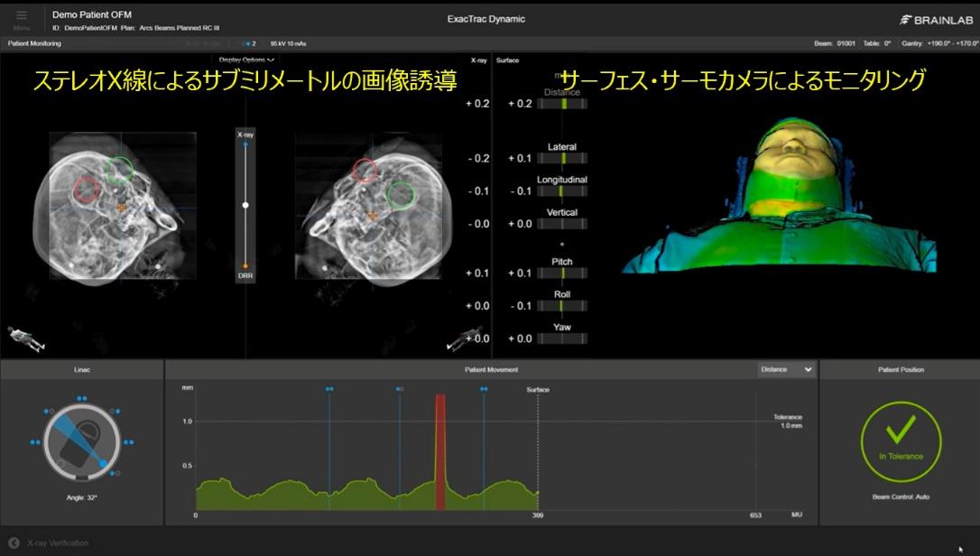Click the red out-of-tolerance spike on graph
Image resolution: width=980 pixels, height=556 pixels.
(x=440, y=451)
